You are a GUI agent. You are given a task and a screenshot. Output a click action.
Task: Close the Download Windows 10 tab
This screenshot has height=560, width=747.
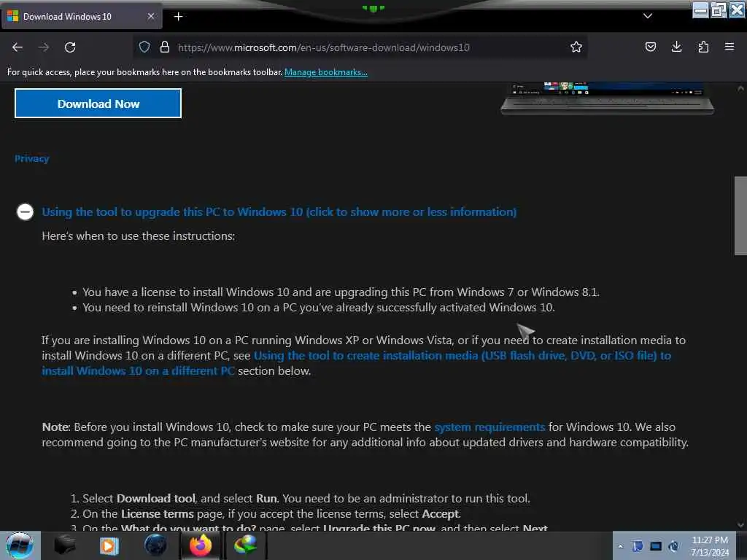150,16
